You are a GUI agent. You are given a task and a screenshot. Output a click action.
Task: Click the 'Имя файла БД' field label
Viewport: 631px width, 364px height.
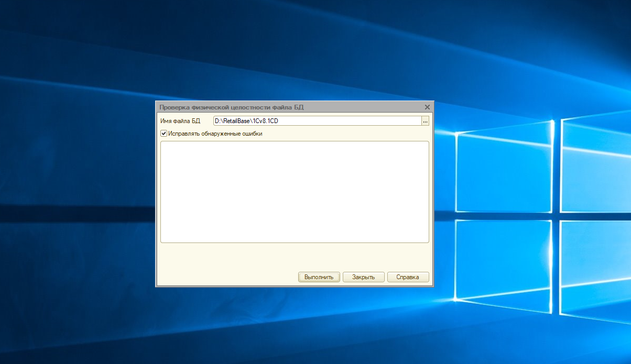click(180, 121)
